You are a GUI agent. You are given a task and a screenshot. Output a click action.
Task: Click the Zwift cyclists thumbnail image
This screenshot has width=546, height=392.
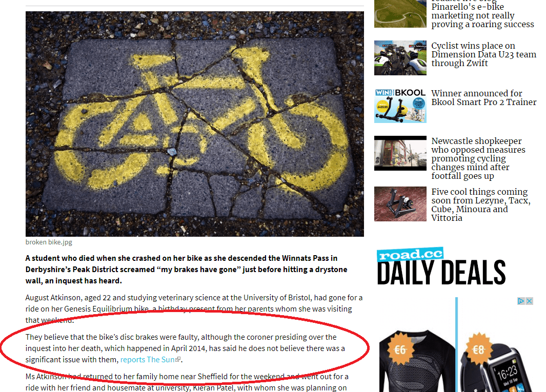(400, 58)
